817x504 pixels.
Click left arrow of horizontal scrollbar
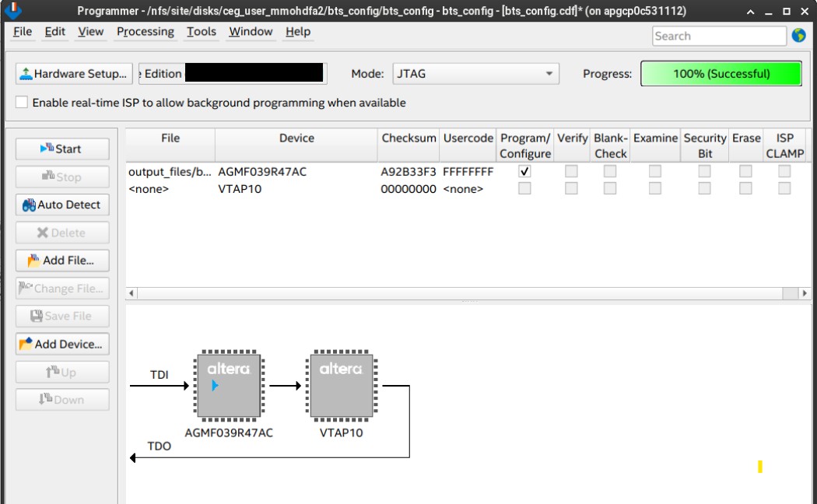click(131, 293)
